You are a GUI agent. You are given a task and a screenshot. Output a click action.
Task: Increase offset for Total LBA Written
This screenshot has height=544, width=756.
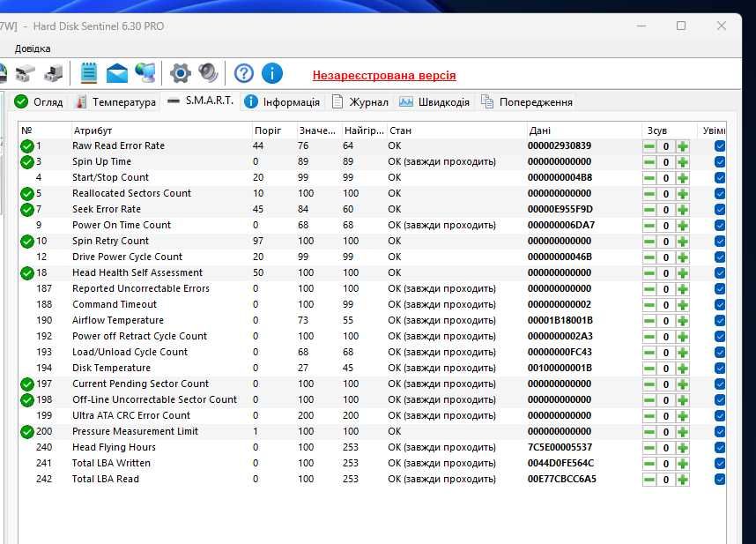coord(682,464)
